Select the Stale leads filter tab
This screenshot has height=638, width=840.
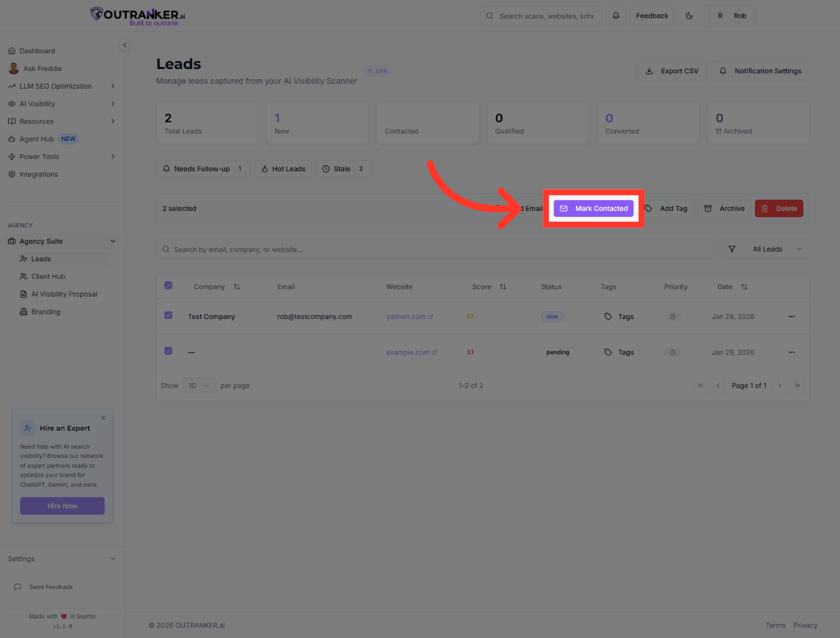click(x=343, y=169)
